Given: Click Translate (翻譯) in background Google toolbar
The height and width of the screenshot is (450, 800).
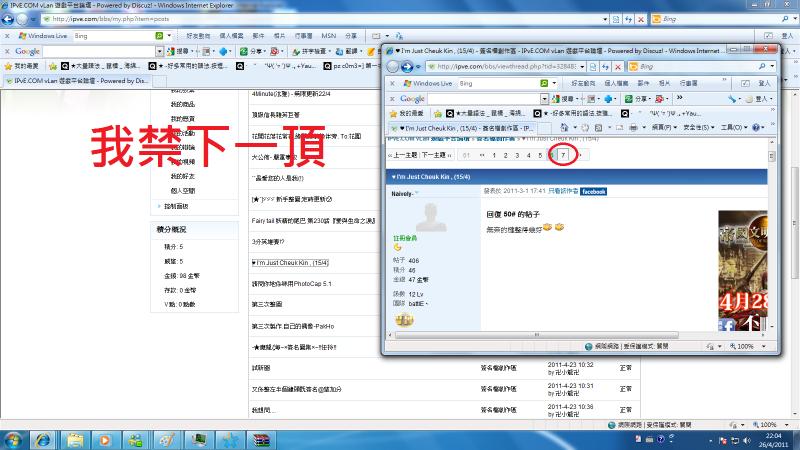Looking at the screenshot, I should (x=347, y=52).
